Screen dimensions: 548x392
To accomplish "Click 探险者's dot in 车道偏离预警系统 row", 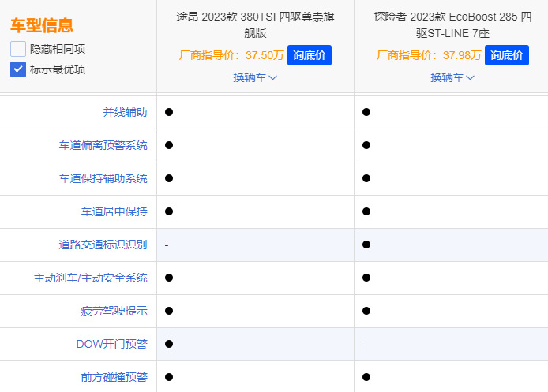I will (x=366, y=145).
